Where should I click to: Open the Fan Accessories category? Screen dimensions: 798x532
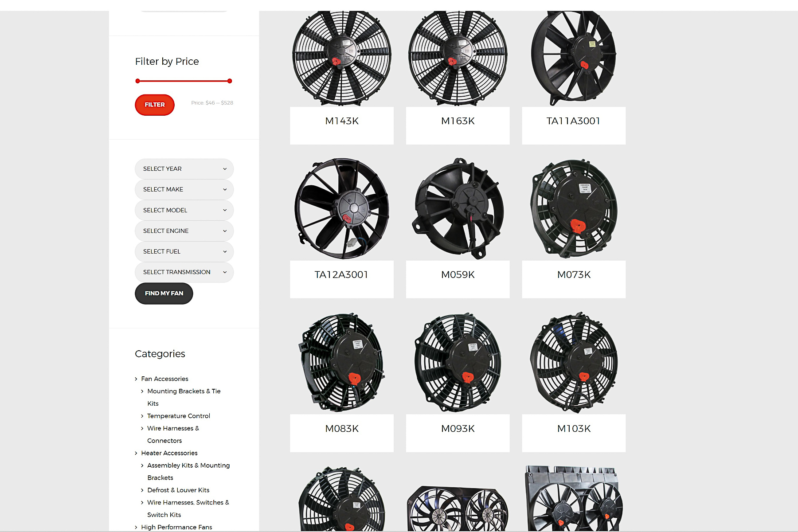[164, 379]
